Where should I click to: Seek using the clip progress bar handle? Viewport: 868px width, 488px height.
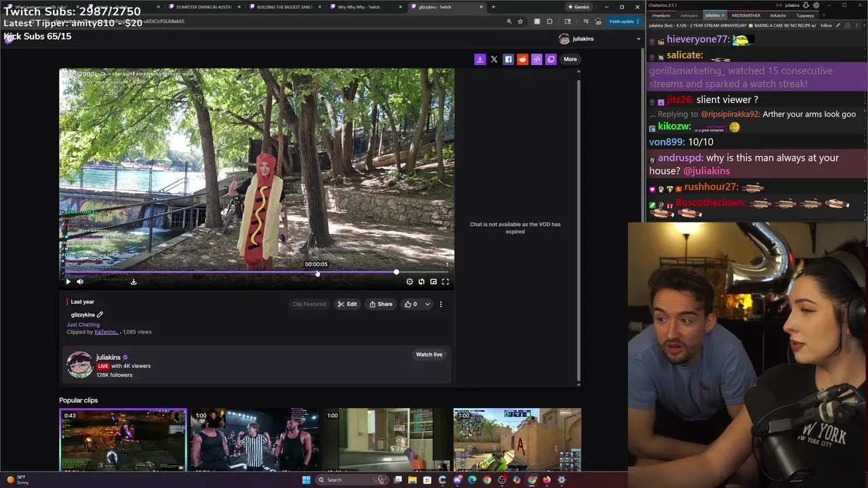tap(396, 272)
